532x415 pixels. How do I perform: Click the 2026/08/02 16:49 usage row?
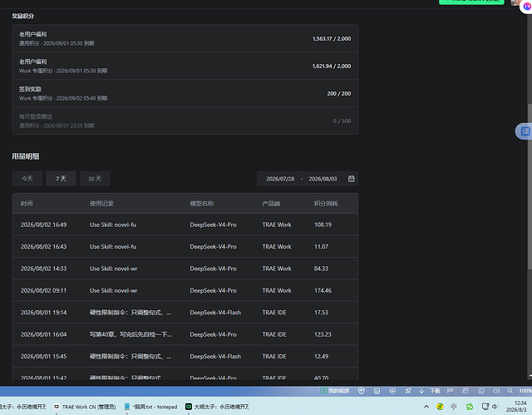click(x=185, y=225)
